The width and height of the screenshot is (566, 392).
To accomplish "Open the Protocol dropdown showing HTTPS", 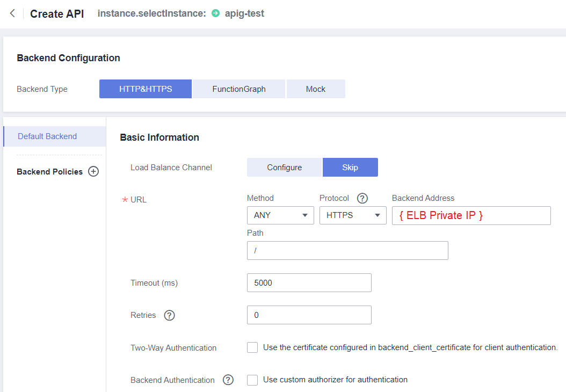I will (x=353, y=215).
